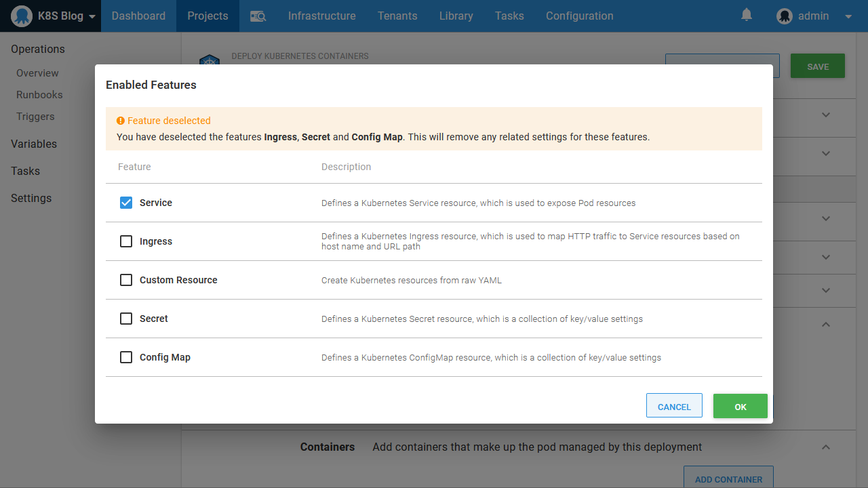Click the admin user avatar icon
The height and width of the screenshot is (488, 868).
785,16
